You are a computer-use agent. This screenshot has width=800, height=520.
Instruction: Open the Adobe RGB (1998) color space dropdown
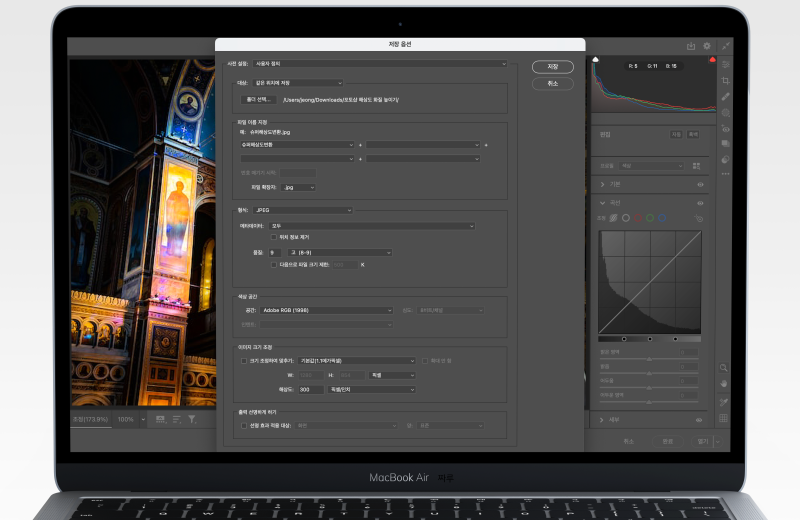[x=327, y=310]
